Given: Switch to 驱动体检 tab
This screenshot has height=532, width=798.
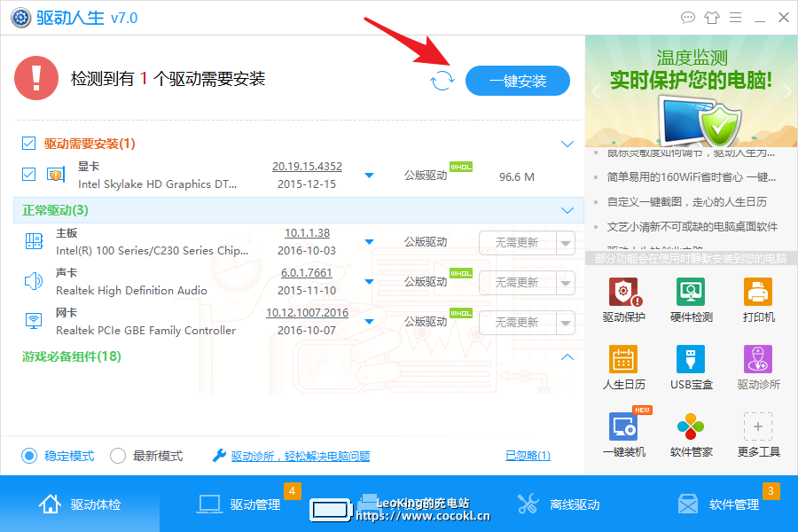Looking at the screenshot, I should tap(80, 504).
